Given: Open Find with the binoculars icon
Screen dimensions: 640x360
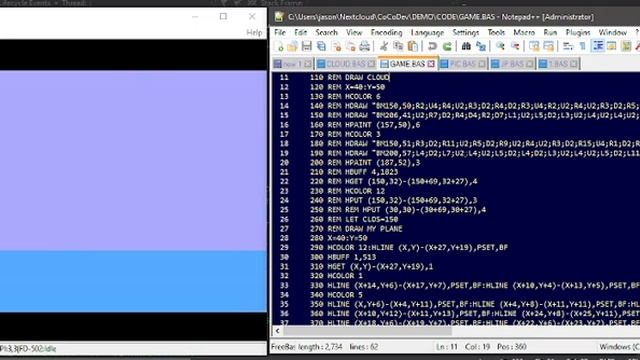Looking at the screenshot, I should [x=466, y=46].
